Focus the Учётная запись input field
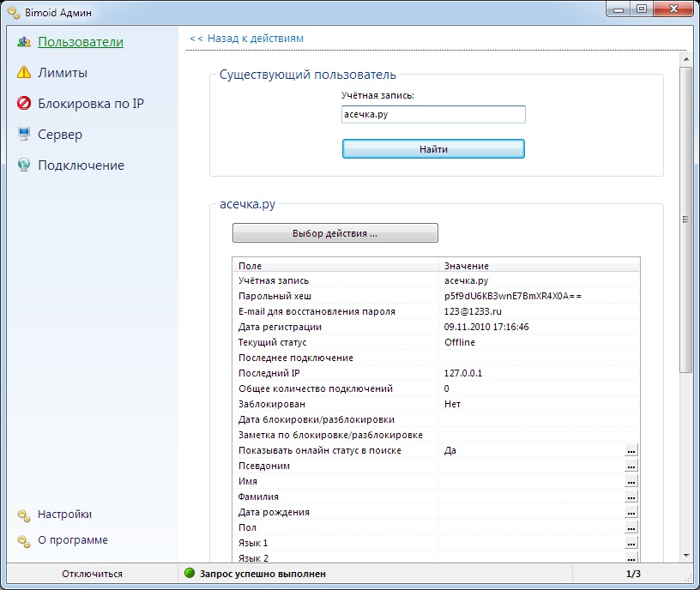 [x=433, y=114]
